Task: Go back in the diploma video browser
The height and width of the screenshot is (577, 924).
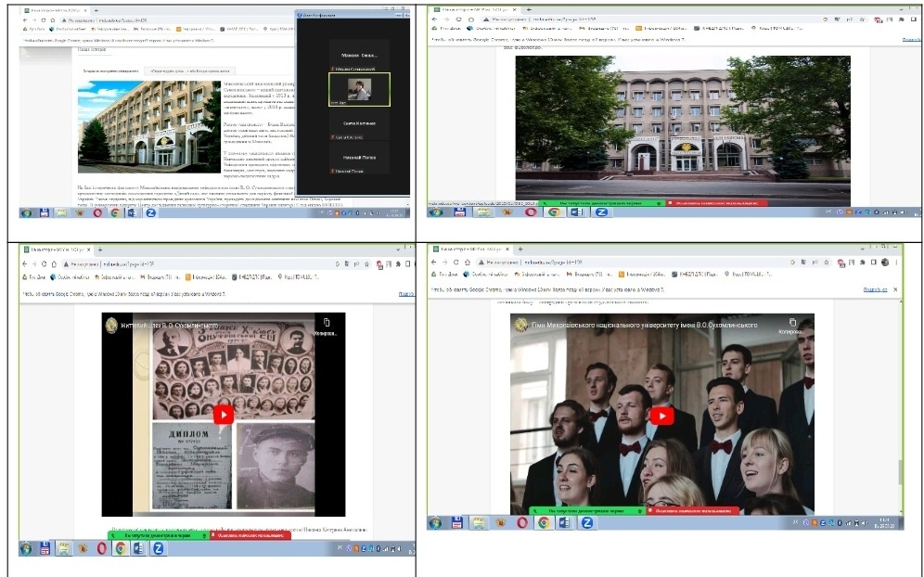Action: pyautogui.click(x=24, y=263)
